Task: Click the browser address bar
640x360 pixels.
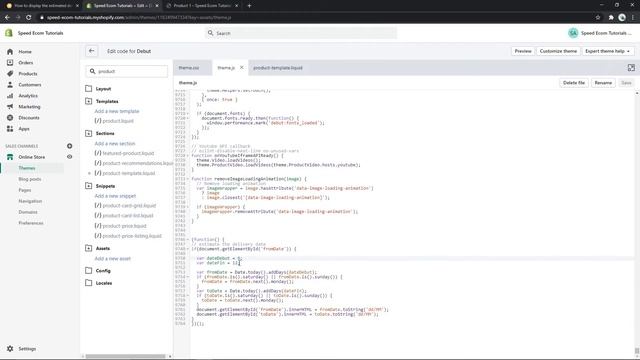Action: pyautogui.click(x=314, y=18)
